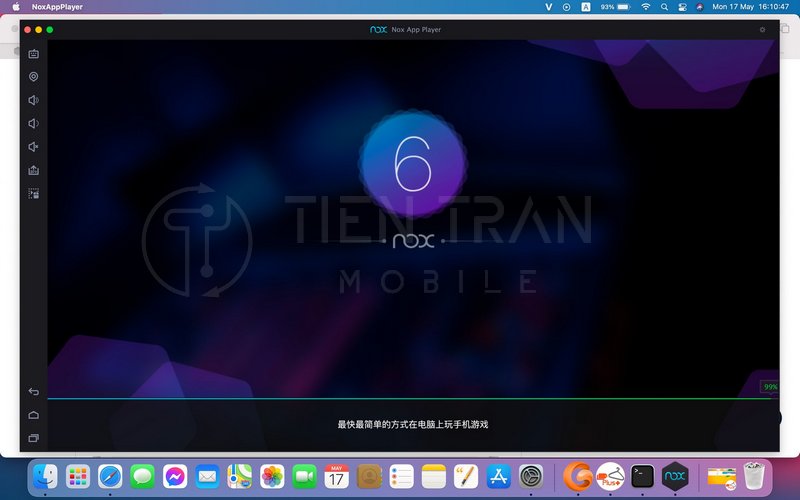
Task: Open System Preferences from the Dock
Action: point(531,477)
